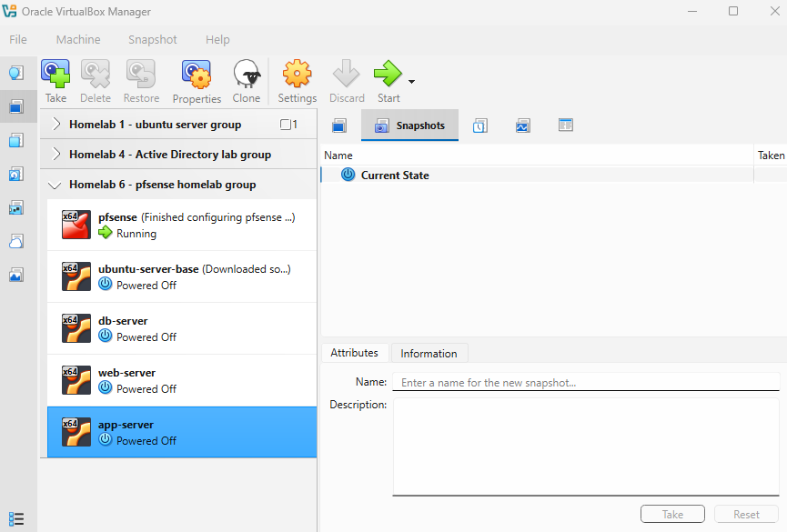Collapse the Homelab 6 pfsense homelab group
This screenshot has width=787, height=532.
pyautogui.click(x=55, y=186)
